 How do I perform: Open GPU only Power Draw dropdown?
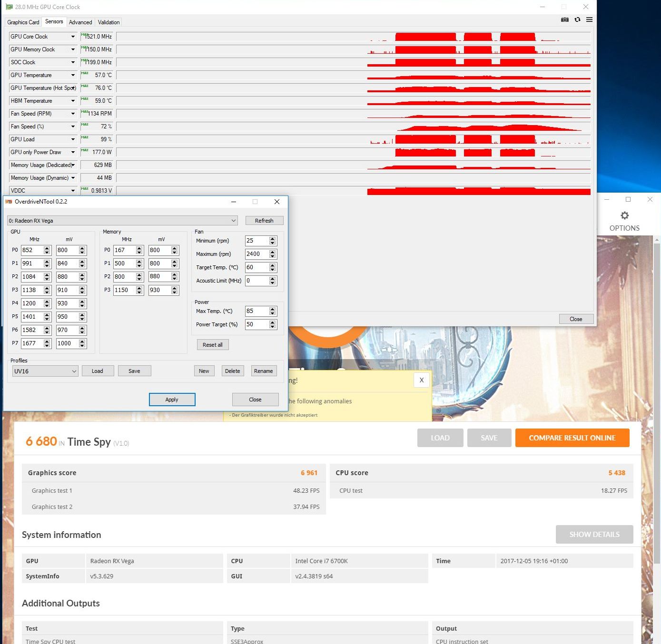click(x=73, y=152)
